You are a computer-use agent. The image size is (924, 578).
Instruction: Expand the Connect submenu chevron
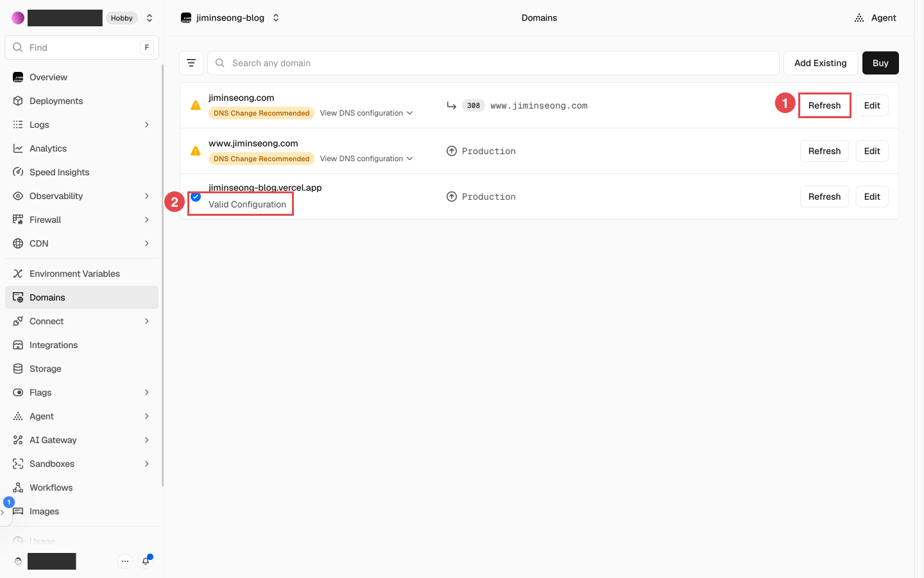coord(147,321)
